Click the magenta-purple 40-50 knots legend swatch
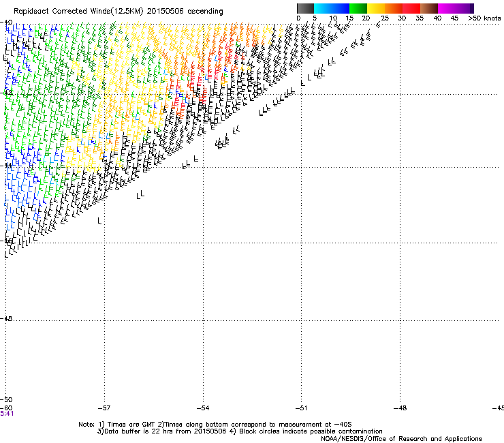The height and width of the screenshot is (443, 504). (x=456, y=8)
